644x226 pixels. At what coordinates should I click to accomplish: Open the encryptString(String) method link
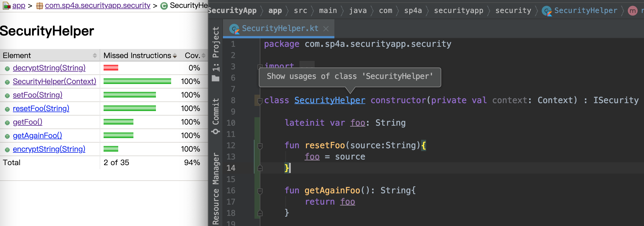pyautogui.click(x=49, y=149)
